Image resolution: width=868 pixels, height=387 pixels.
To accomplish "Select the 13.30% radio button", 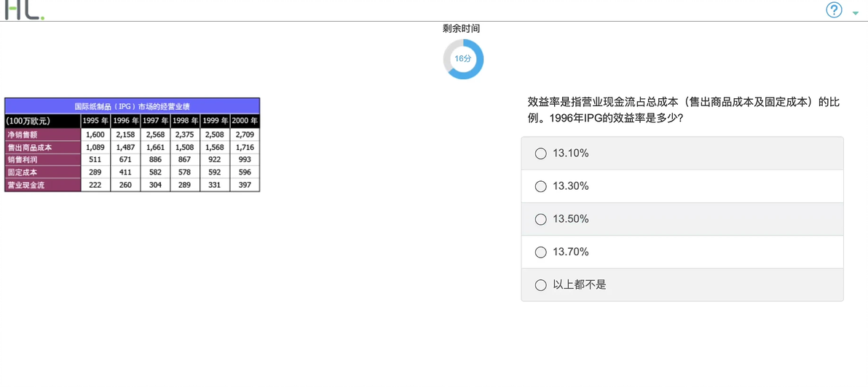I will tap(541, 186).
